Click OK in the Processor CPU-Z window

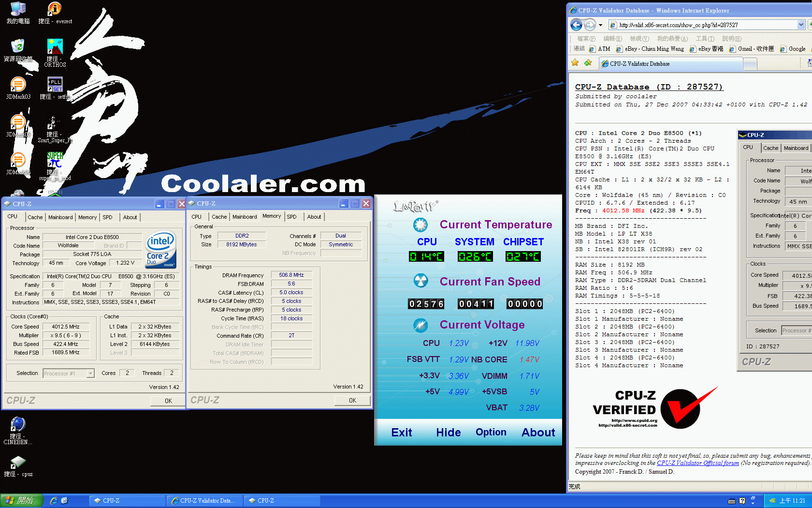(168, 401)
